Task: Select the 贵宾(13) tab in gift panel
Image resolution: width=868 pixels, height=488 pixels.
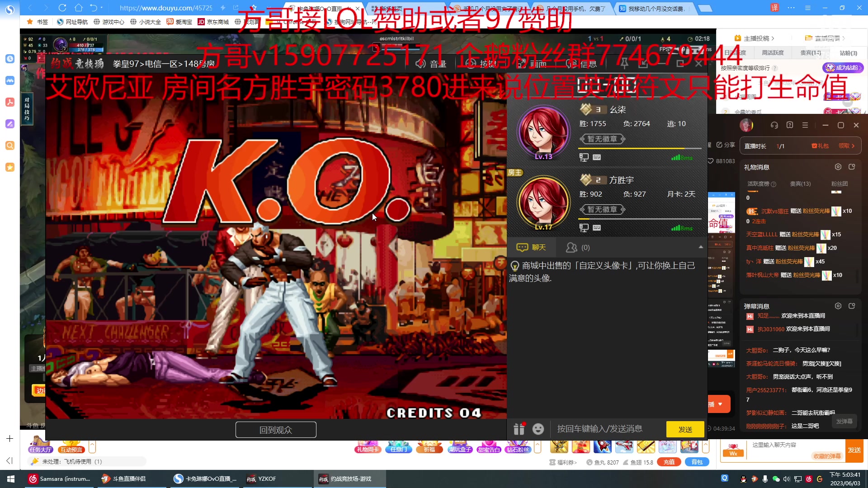Action: pyautogui.click(x=800, y=184)
